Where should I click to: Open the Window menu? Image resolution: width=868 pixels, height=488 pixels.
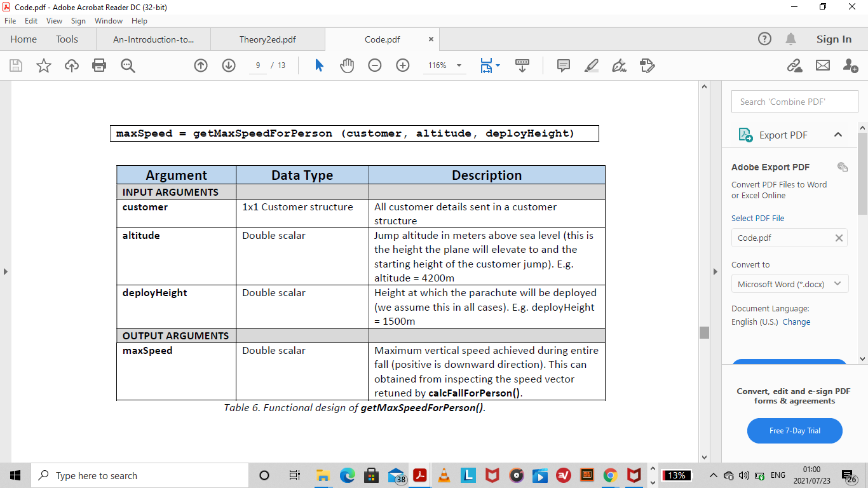pyautogui.click(x=109, y=21)
